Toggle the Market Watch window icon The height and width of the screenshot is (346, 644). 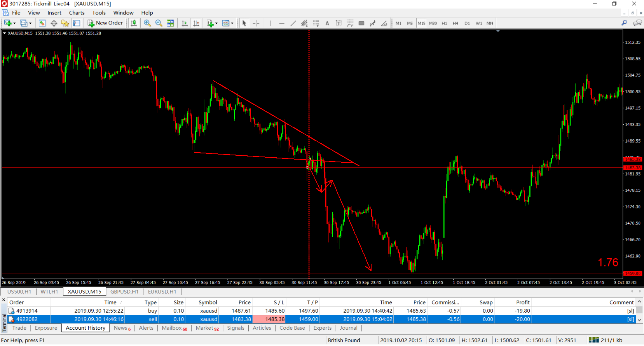coord(42,23)
